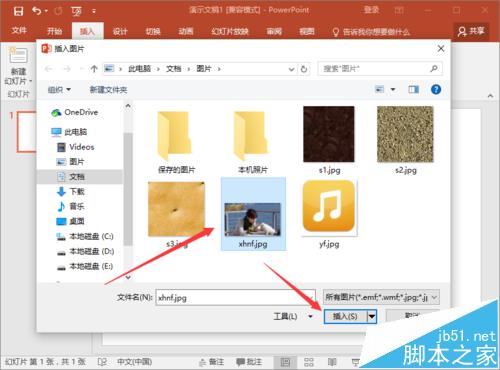Close the 插入图片 dialog
Viewport: 500px width, 370px height.
tap(441, 49)
